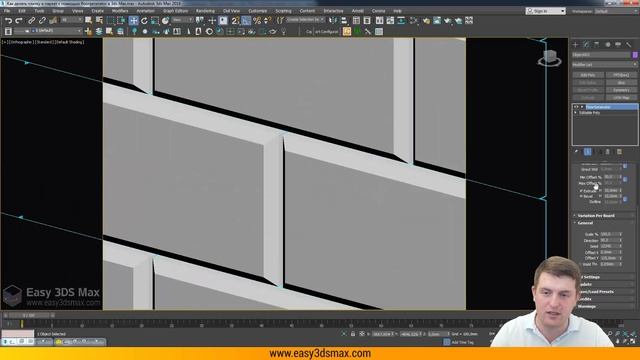Click the Align tool icon
This screenshot has height=360, width=640.
tap(344, 20)
